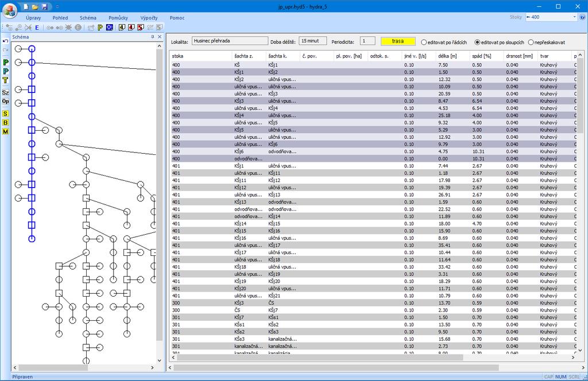Click the teal P sidebar icon
588x381 pixels.
click(x=5, y=71)
